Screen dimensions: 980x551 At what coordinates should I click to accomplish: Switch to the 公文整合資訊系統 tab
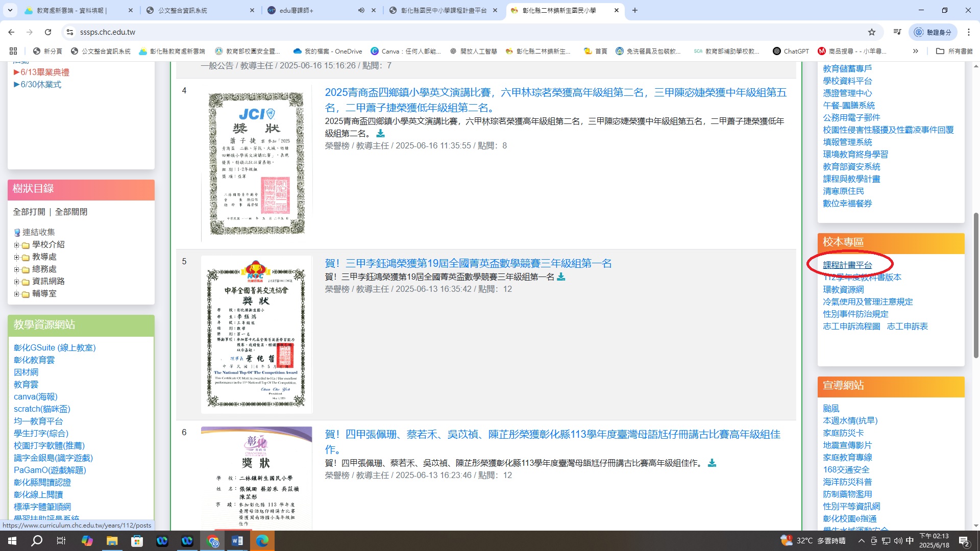(x=183, y=10)
